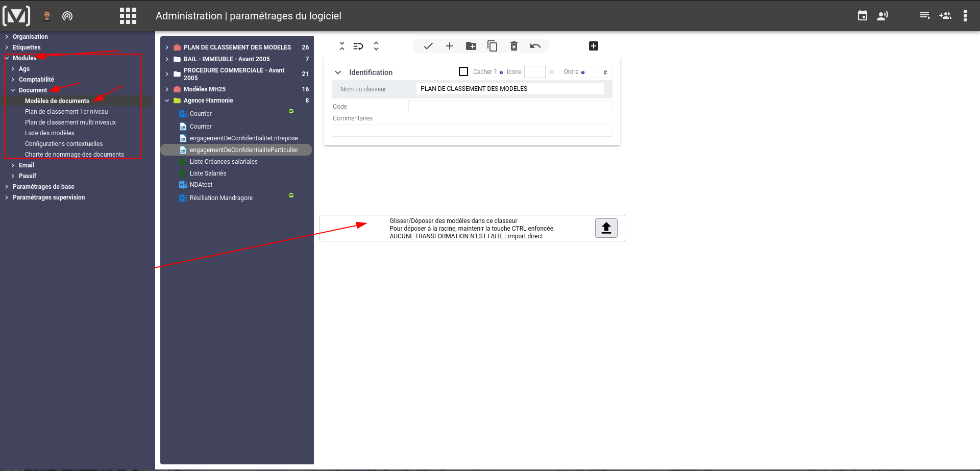Expand the Etiquettes menu section
980x471 pixels.
coord(7,47)
